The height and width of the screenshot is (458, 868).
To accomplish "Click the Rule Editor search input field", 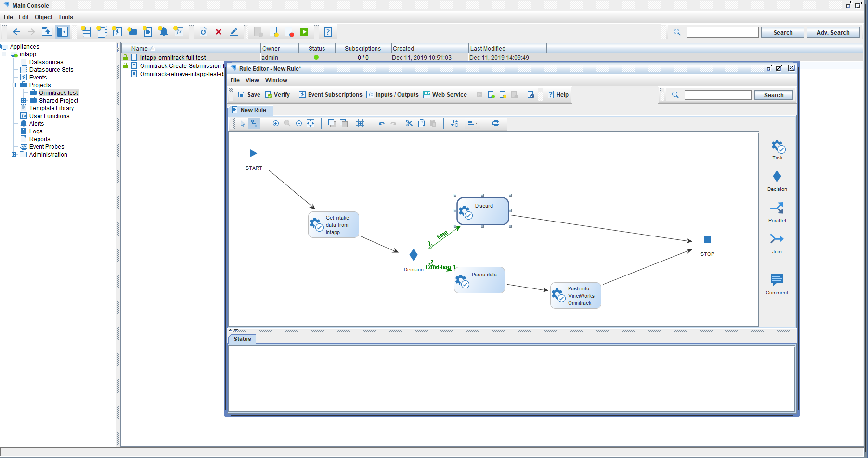I will click(718, 95).
